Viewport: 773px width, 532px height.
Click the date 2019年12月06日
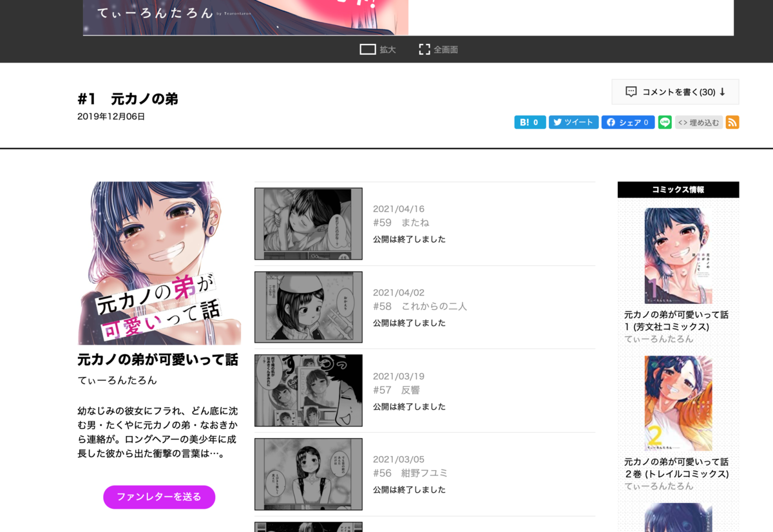coord(111,117)
